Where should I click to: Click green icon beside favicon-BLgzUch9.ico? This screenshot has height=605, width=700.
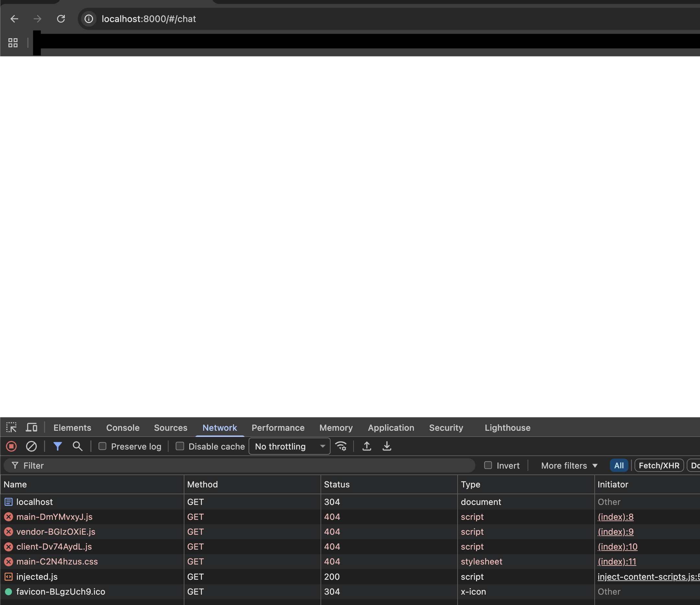[x=8, y=591]
